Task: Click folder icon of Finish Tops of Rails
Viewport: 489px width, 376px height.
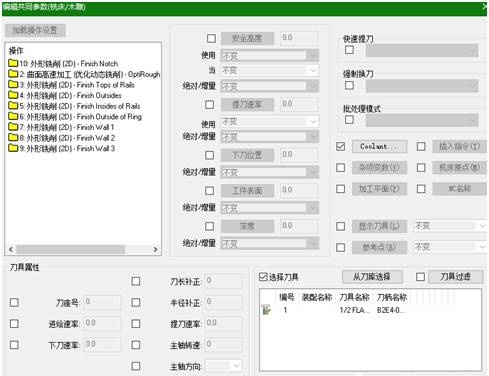Action: click(x=13, y=84)
